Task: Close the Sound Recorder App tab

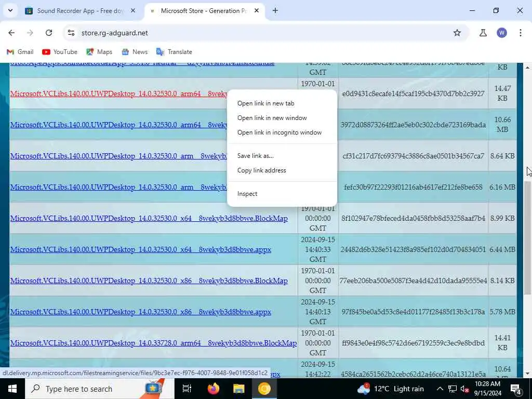Action: tap(133, 10)
